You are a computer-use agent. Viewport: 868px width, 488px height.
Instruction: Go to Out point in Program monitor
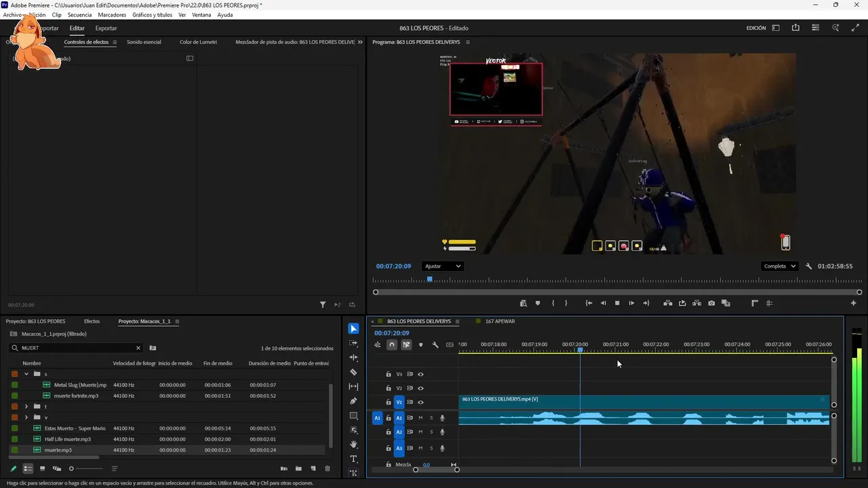pos(646,303)
